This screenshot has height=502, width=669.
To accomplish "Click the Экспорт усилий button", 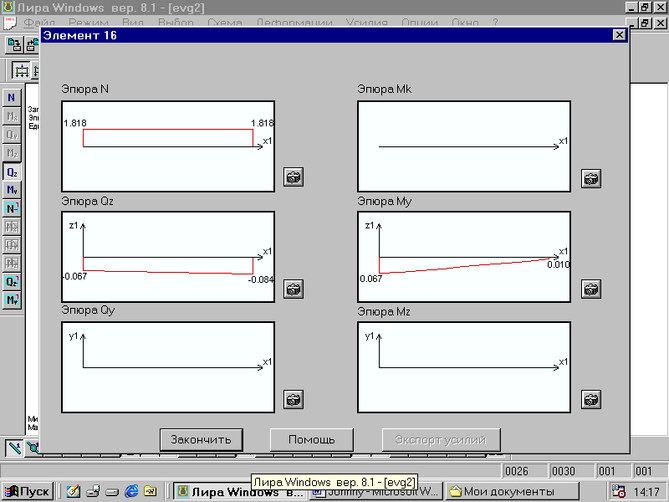I will (441, 440).
